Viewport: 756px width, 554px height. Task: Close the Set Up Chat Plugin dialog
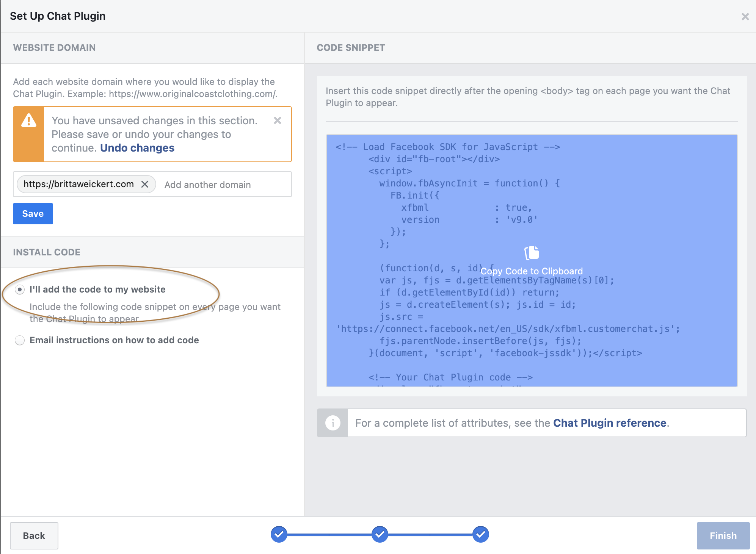745,17
